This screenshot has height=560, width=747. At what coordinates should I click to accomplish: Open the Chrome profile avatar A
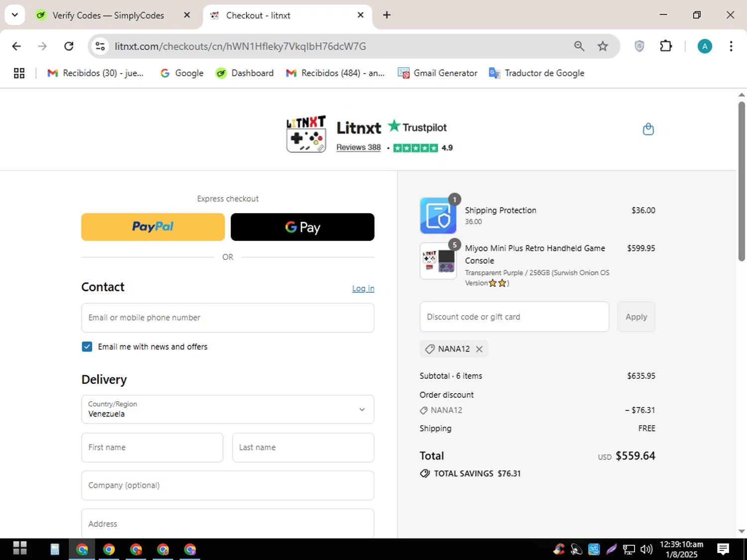click(704, 46)
